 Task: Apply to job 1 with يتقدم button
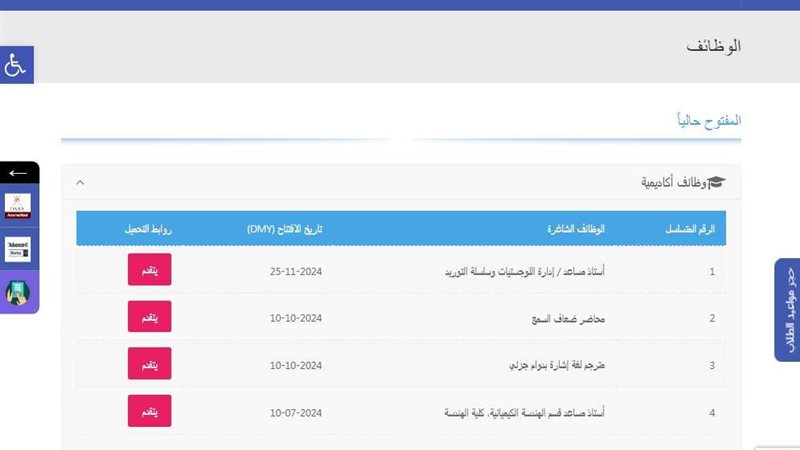149,269
